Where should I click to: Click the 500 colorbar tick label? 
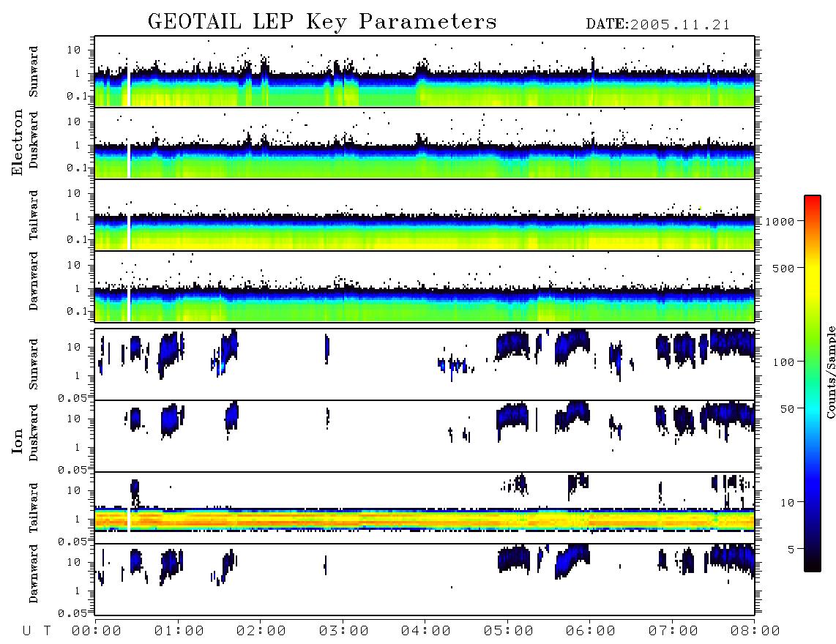coord(783,269)
